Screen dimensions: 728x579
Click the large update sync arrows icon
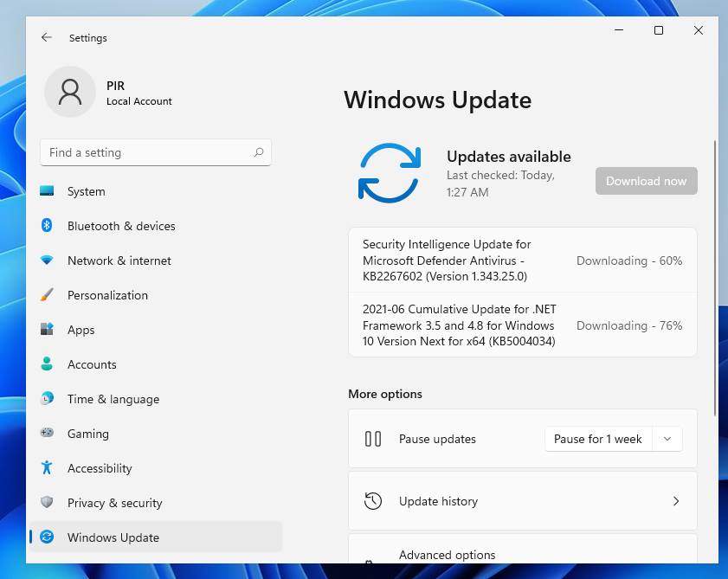click(x=389, y=173)
